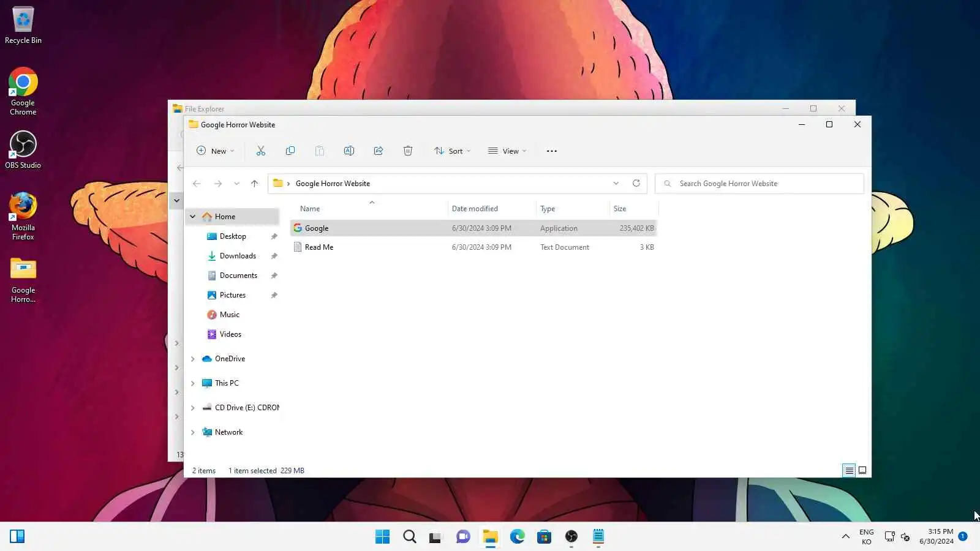Open Task View on the taskbar
980x551 pixels.
click(435, 537)
